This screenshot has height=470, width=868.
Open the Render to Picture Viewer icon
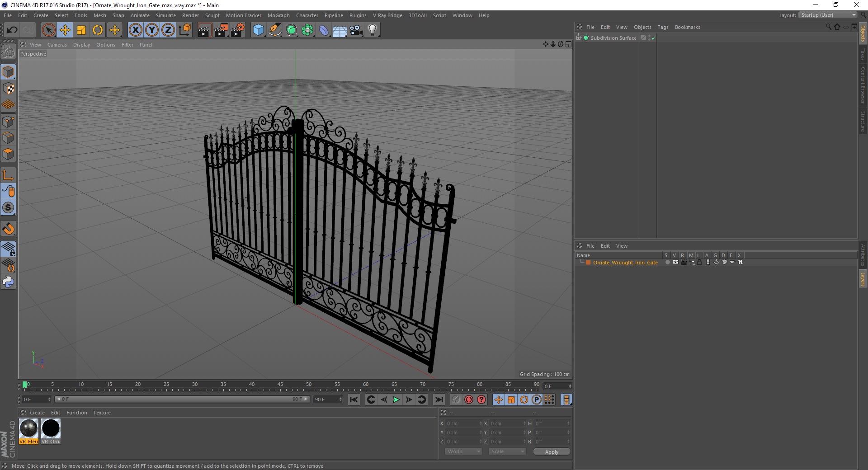tap(221, 30)
